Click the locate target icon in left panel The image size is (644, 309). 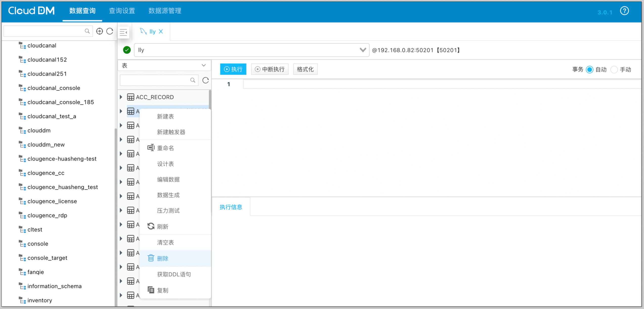point(99,31)
